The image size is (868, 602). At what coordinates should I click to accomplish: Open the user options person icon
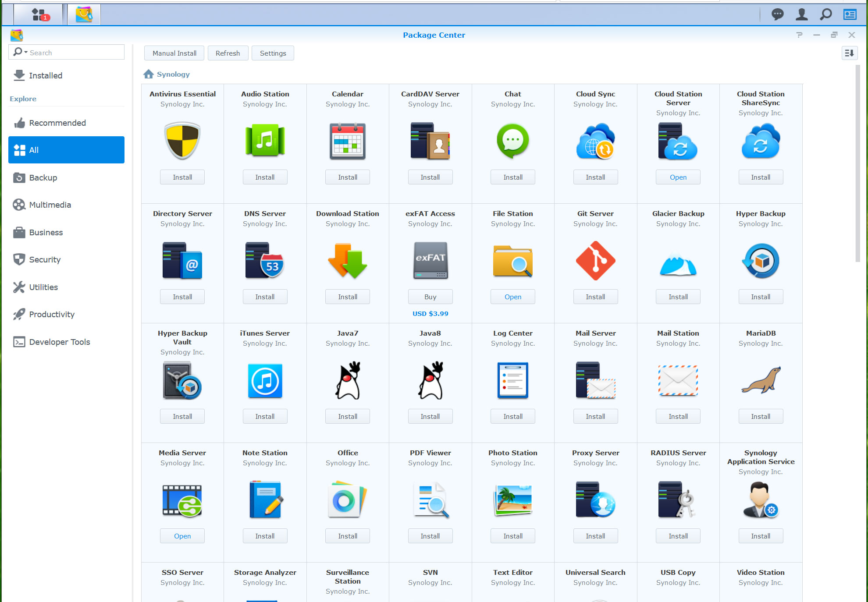pos(802,14)
